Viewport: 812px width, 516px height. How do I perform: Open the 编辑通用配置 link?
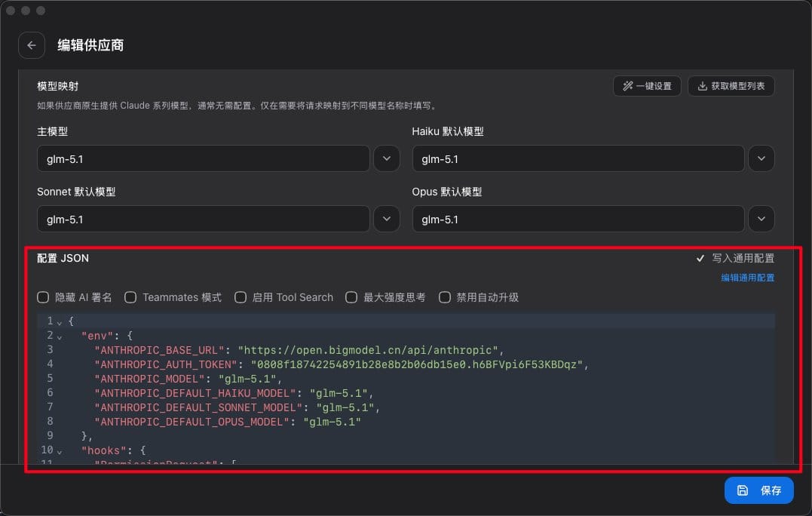[x=748, y=278]
